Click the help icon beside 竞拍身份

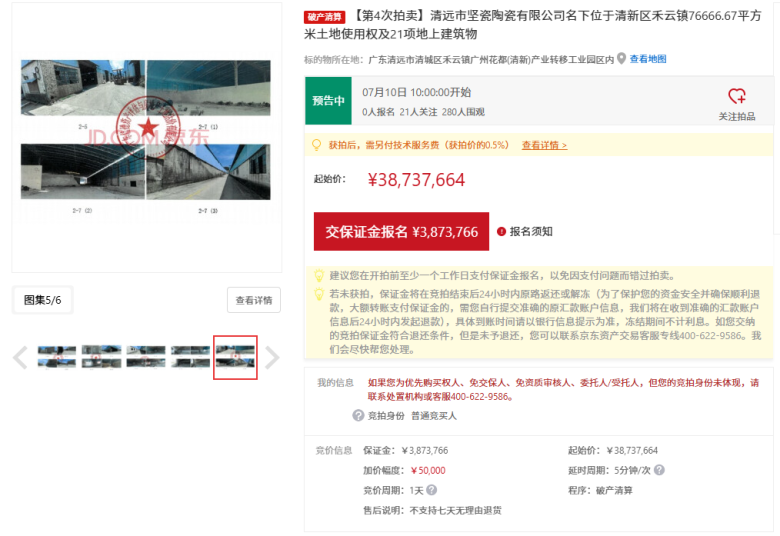click(x=358, y=415)
